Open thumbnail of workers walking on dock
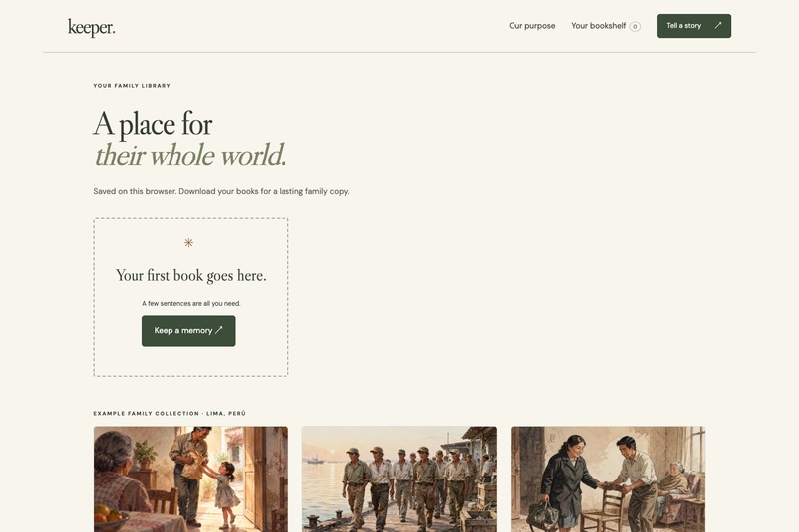The image size is (799, 532). (x=399, y=479)
